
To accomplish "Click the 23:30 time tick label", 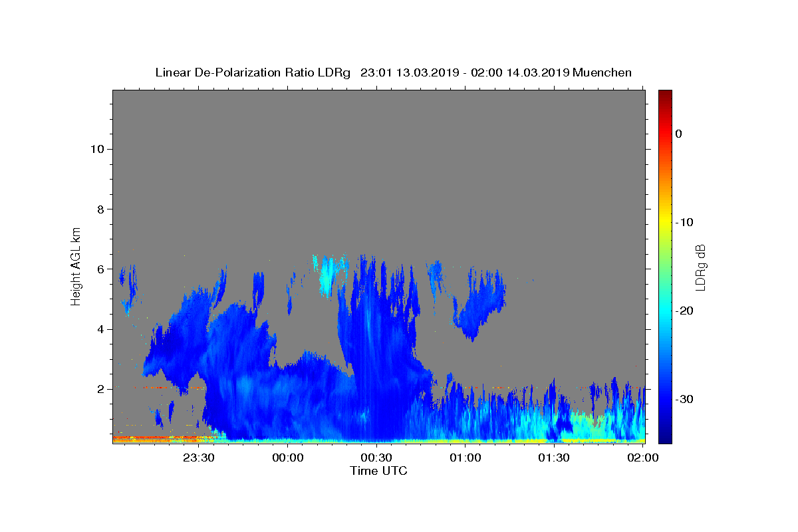I will tap(198, 458).
